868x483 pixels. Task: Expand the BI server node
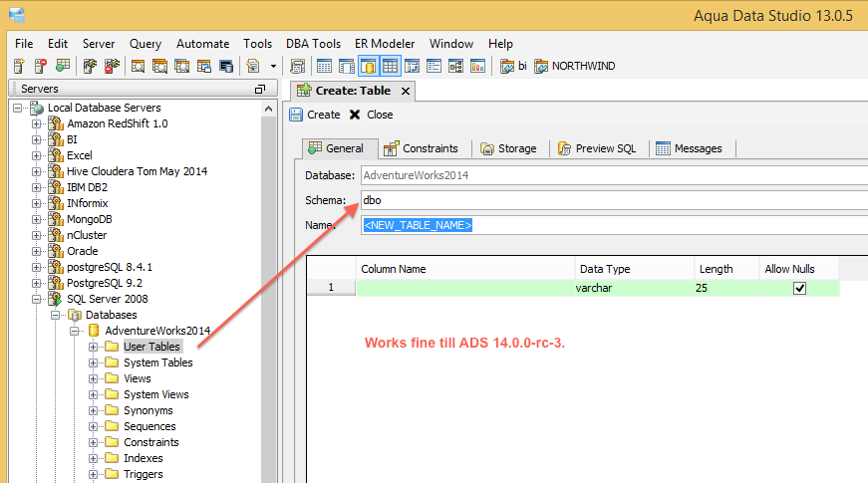pos(36,140)
